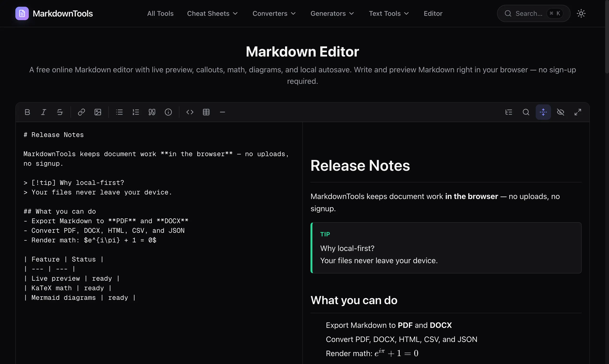Toggle synchronized scrolling
Viewport: 609px width, 364px height.
tap(543, 112)
